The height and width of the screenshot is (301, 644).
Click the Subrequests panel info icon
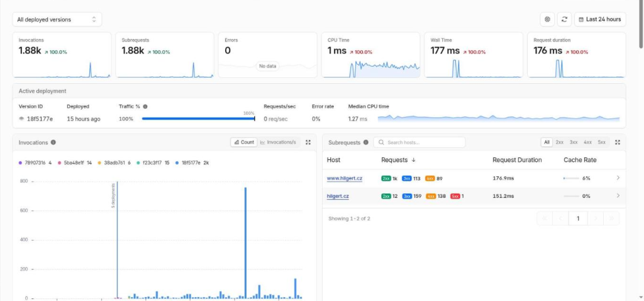[x=366, y=142]
